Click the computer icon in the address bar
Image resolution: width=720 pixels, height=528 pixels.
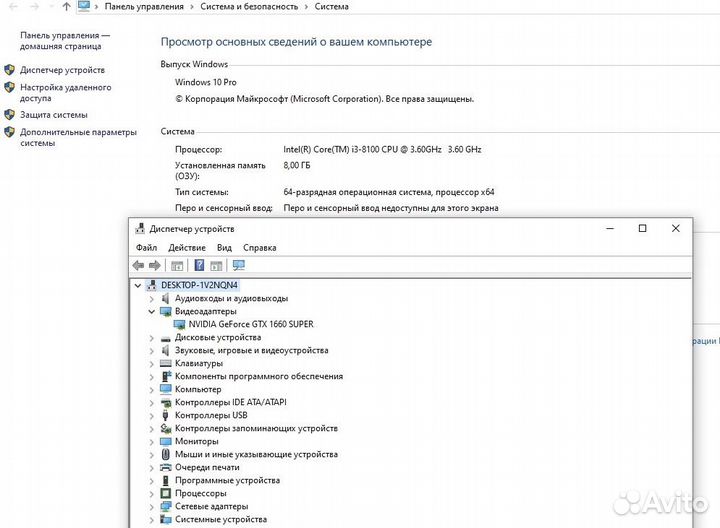pos(84,6)
